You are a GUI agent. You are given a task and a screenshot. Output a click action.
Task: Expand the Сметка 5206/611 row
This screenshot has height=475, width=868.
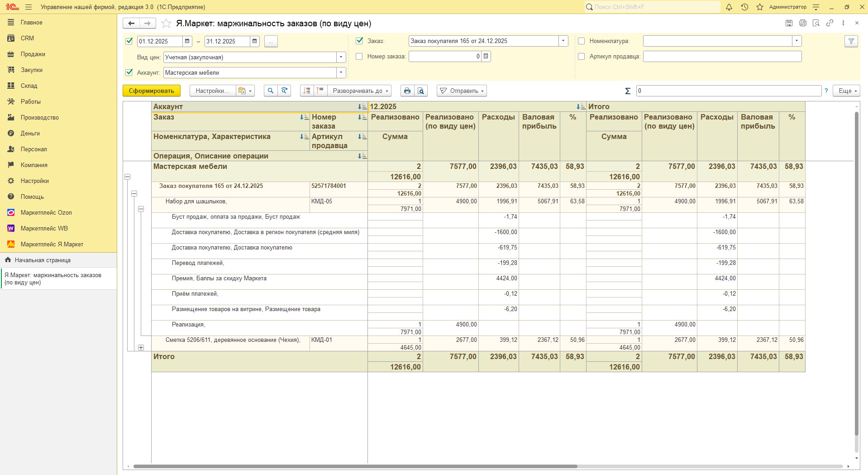tap(141, 348)
